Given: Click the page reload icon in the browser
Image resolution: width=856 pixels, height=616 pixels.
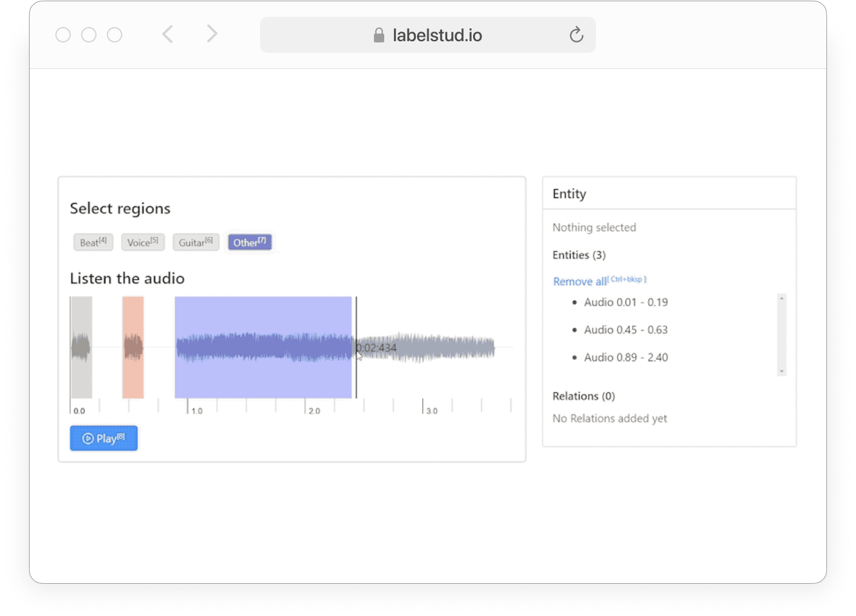Looking at the screenshot, I should pos(576,35).
